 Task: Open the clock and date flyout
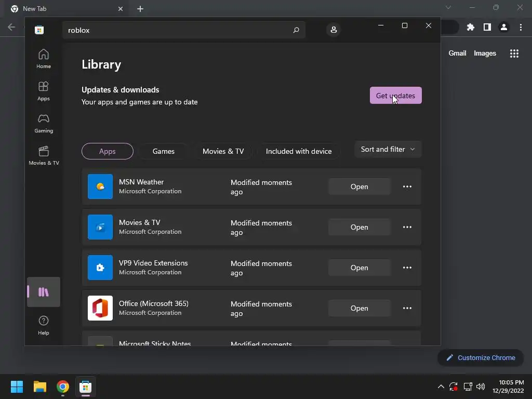tap(508, 387)
